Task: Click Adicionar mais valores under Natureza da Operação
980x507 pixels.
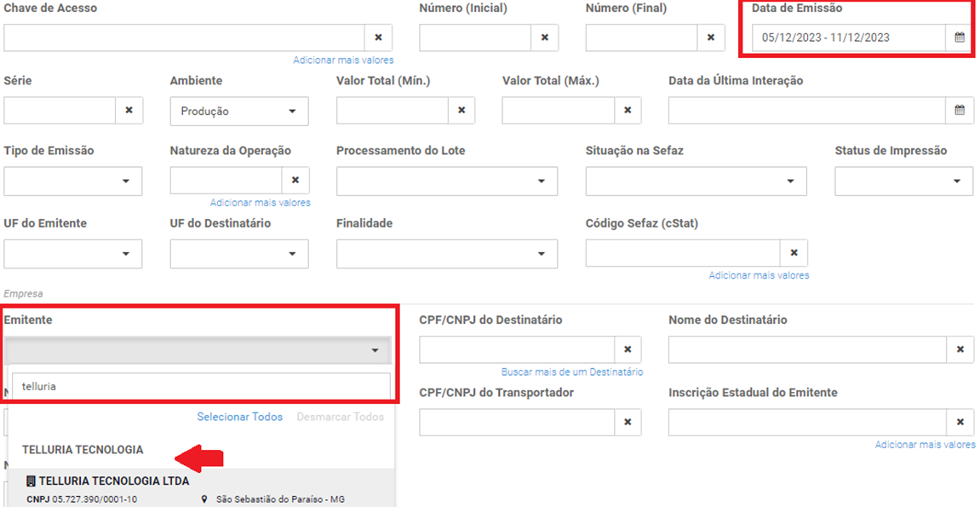Action: click(260, 203)
